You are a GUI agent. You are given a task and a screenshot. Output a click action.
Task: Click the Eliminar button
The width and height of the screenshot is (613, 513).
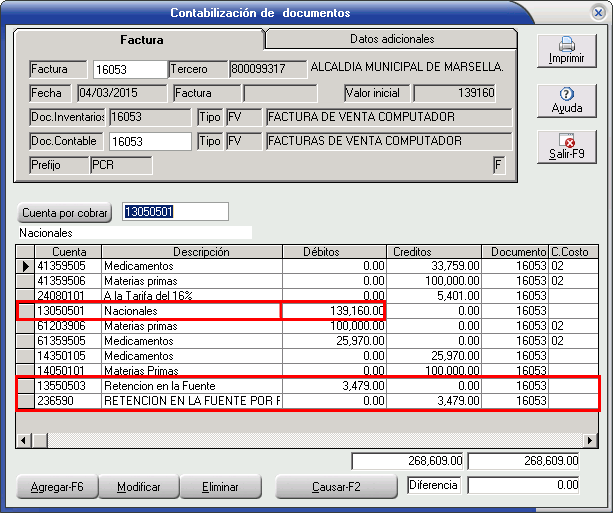pyautogui.click(x=220, y=487)
